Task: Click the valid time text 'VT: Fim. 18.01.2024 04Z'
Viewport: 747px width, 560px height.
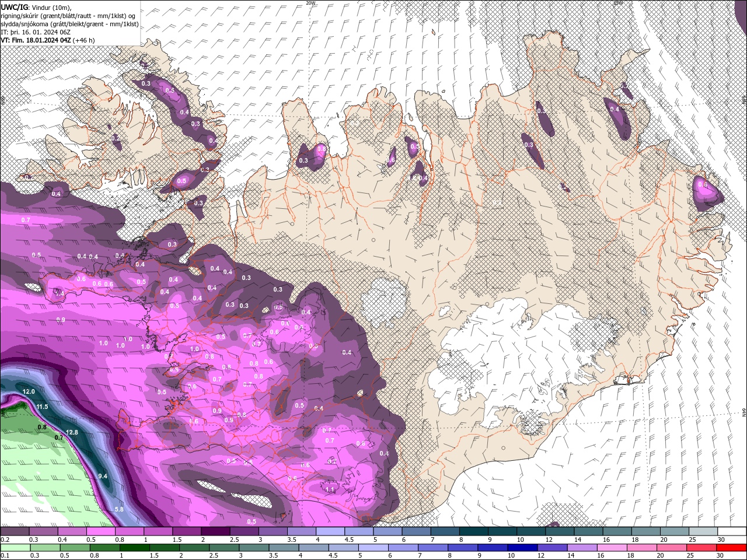Action: pyautogui.click(x=36, y=40)
